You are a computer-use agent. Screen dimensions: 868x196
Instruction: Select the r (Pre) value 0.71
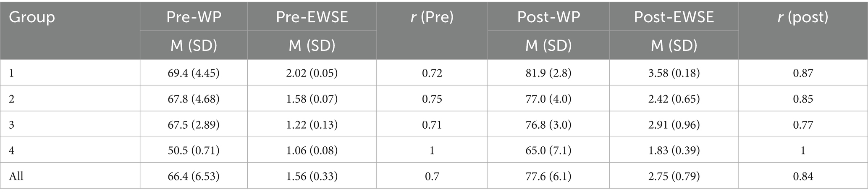tap(432, 125)
